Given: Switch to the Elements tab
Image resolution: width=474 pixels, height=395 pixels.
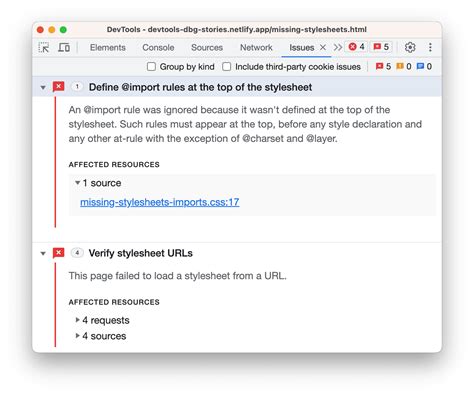Looking at the screenshot, I should pos(108,47).
